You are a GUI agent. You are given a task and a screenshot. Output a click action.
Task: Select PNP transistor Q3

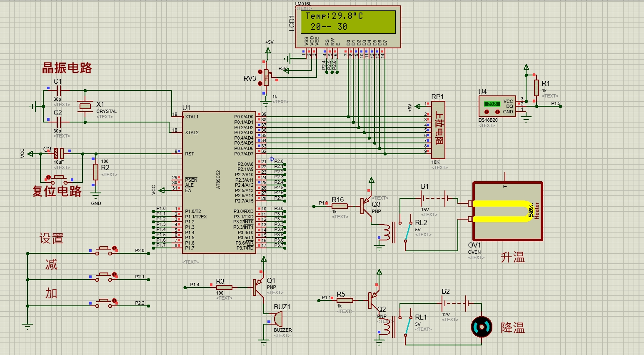click(365, 205)
